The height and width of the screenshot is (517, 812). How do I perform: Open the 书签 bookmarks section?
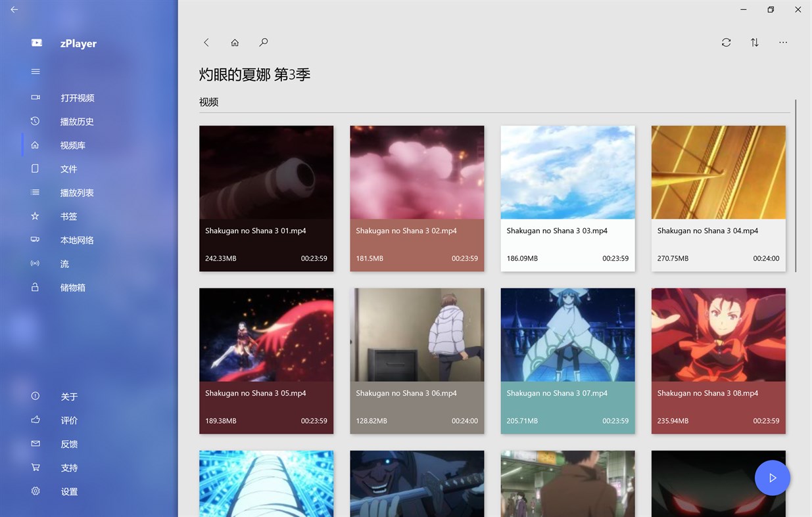(68, 215)
